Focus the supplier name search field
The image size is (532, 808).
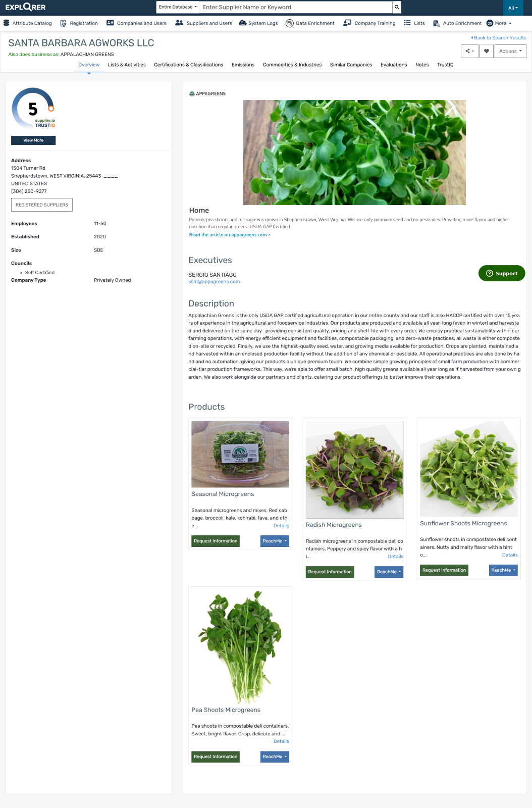295,7
